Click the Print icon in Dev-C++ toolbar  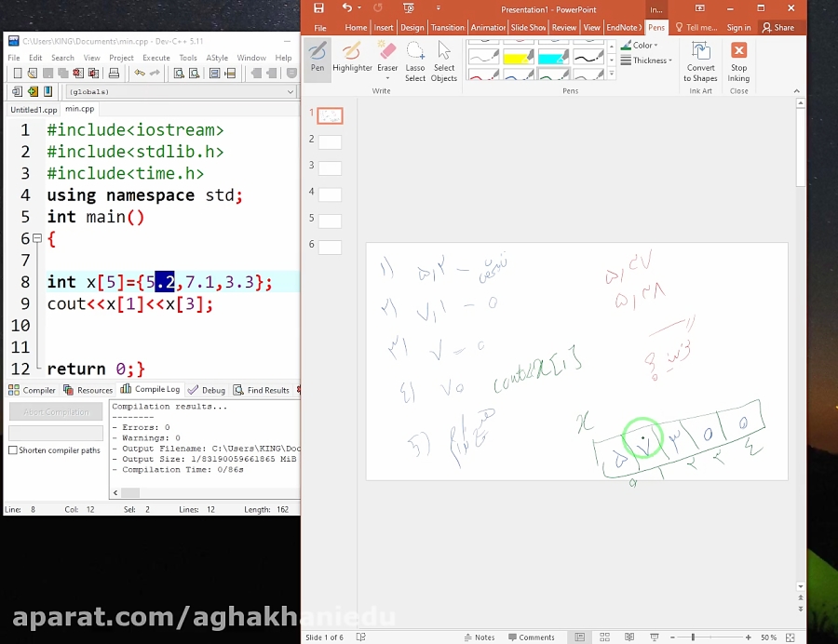(115, 74)
